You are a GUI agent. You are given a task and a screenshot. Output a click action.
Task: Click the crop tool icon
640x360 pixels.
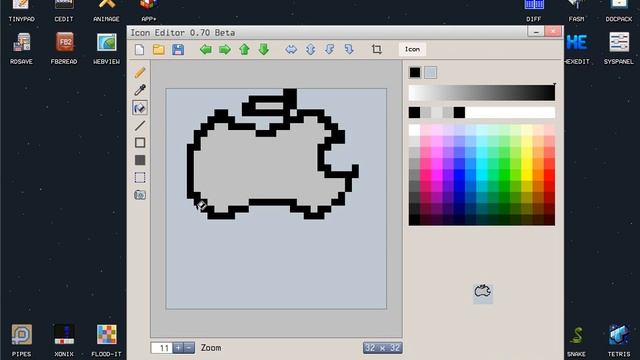(x=377, y=50)
